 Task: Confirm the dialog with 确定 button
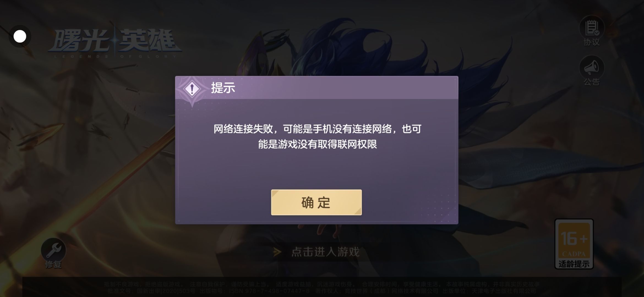tap(316, 202)
